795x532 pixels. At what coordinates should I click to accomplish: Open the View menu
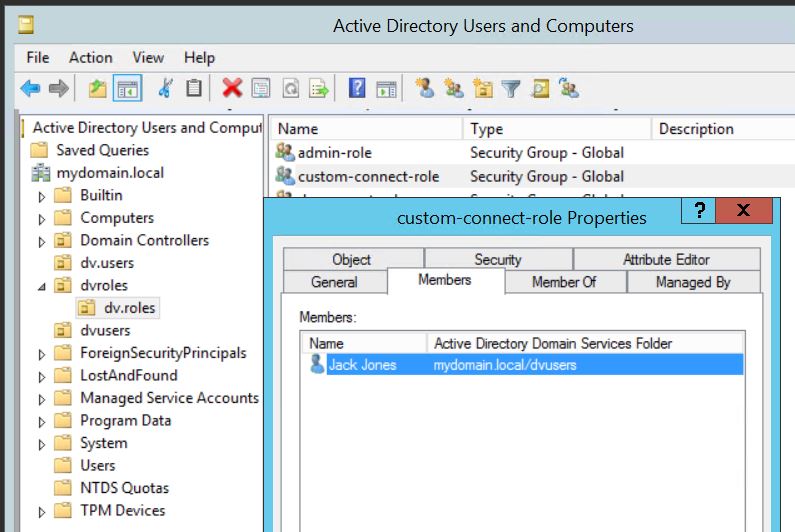[148, 58]
